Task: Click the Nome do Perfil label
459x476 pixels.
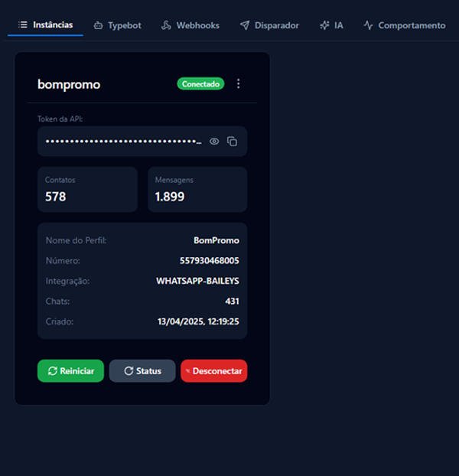Action: [x=76, y=240]
